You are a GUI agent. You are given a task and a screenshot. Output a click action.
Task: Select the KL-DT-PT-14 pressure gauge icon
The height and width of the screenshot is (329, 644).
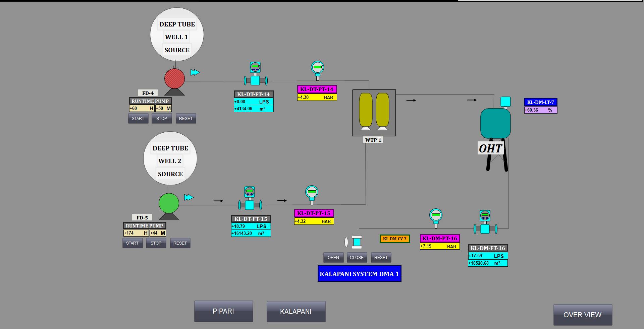click(317, 69)
